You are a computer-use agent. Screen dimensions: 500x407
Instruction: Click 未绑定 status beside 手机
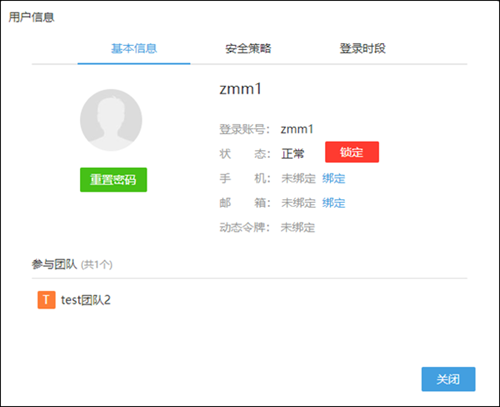[x=298, y=178]
